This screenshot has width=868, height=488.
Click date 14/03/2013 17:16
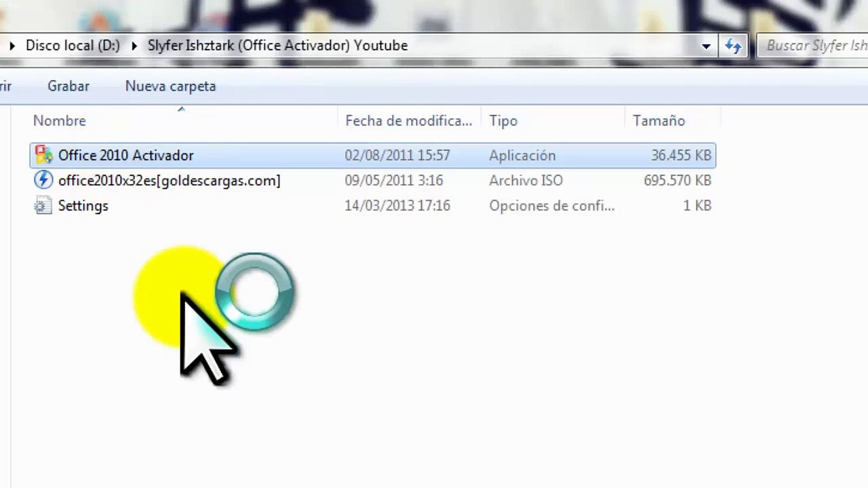(397, 205)
